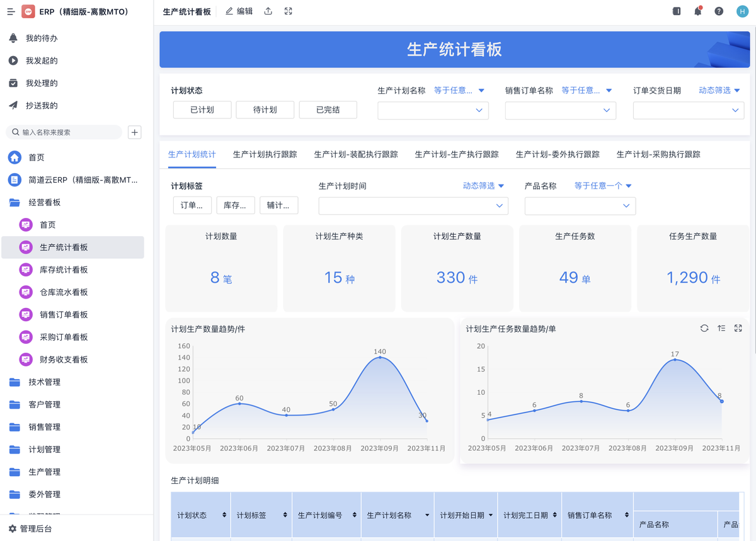Click the 编辑 button in top bar
Viewport: 756px width, 541px height.
[239, 11]
